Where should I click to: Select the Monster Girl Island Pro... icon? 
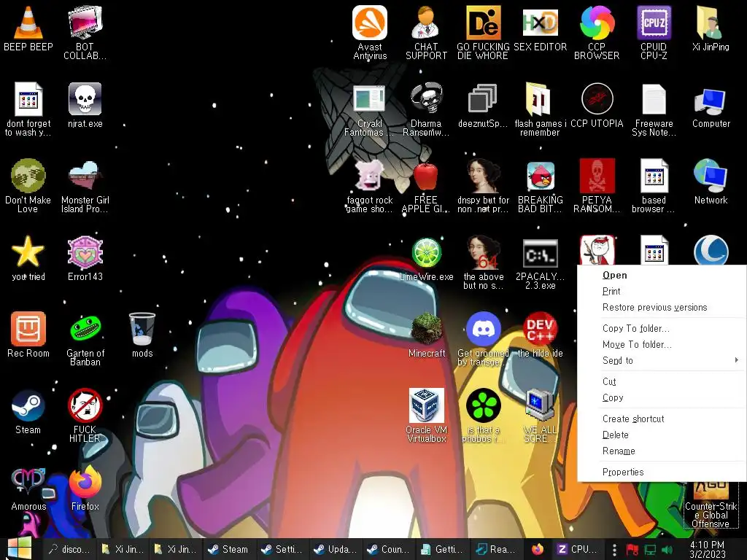(x=85, y=175)
